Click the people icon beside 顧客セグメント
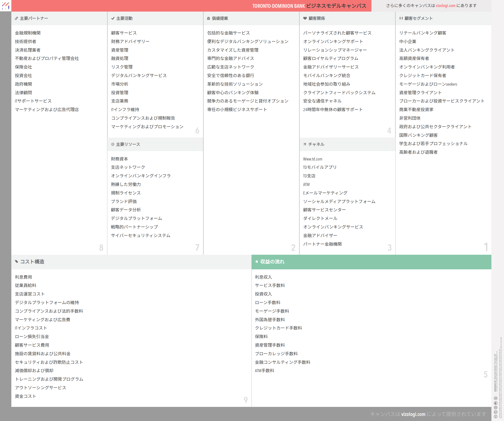The width and height of the screenshot is (504, 421). [x=401, y=18]
